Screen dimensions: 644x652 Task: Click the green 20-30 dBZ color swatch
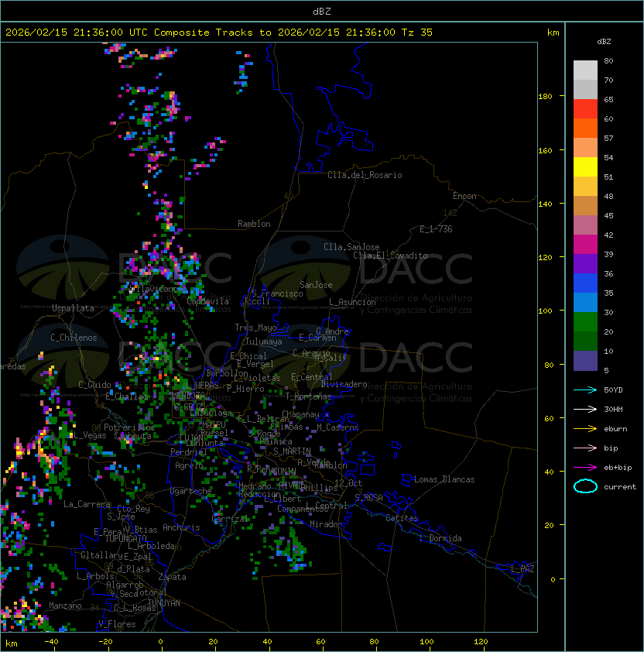point(585,322)
